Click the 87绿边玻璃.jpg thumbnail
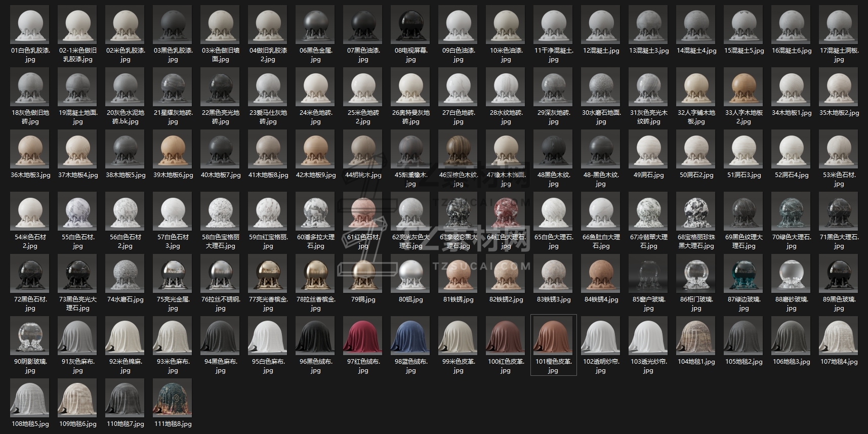868x434 pixels. [x=743, y=274]
